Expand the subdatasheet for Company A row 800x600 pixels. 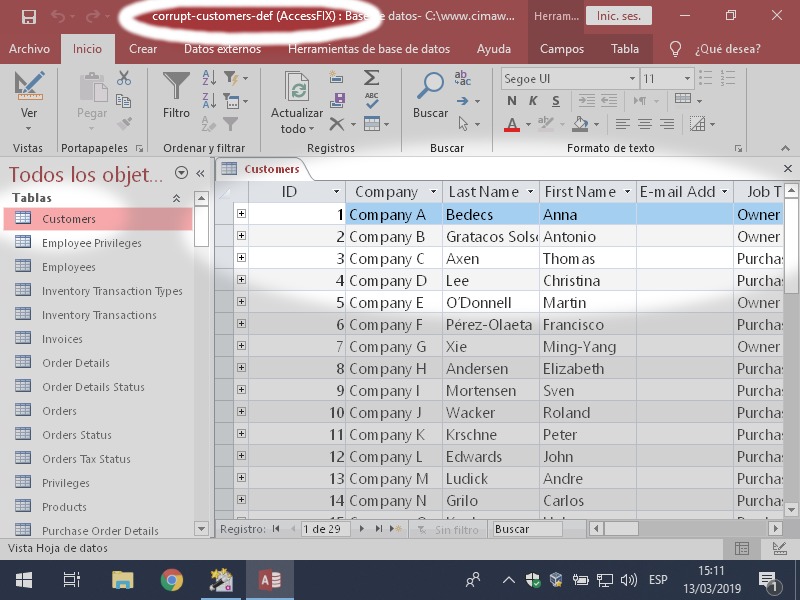pyautogui.click(x=241, y=214)
